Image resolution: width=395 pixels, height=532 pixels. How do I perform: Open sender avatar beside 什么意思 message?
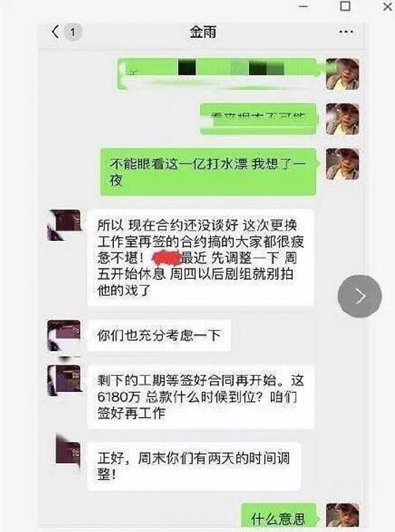pyautogui.click(x=342, y=515)
